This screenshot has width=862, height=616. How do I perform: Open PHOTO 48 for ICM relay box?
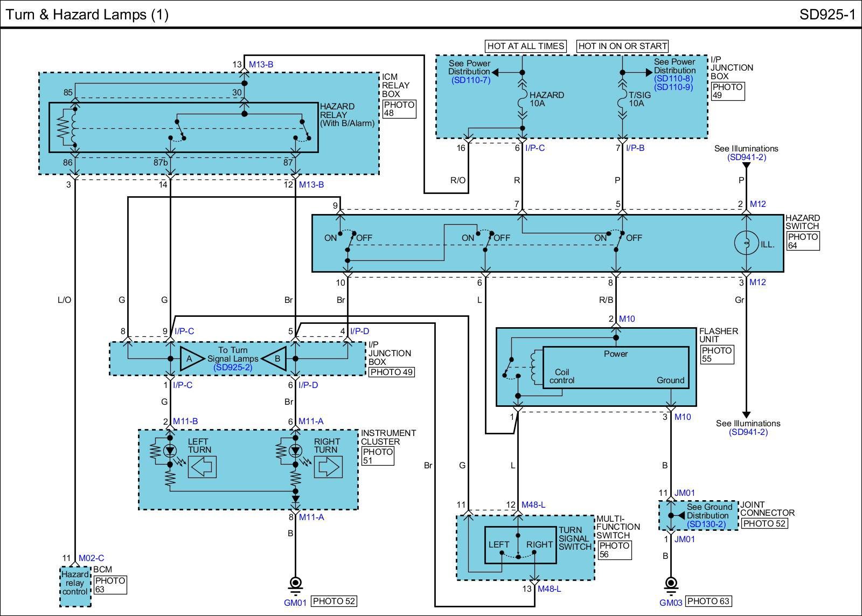(x=399, y=109)
